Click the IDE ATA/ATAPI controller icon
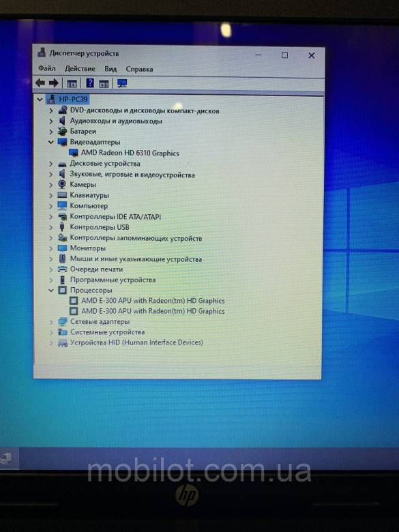Image resolution: width=399 pixels, height=532 pixels. click(62, 216)
